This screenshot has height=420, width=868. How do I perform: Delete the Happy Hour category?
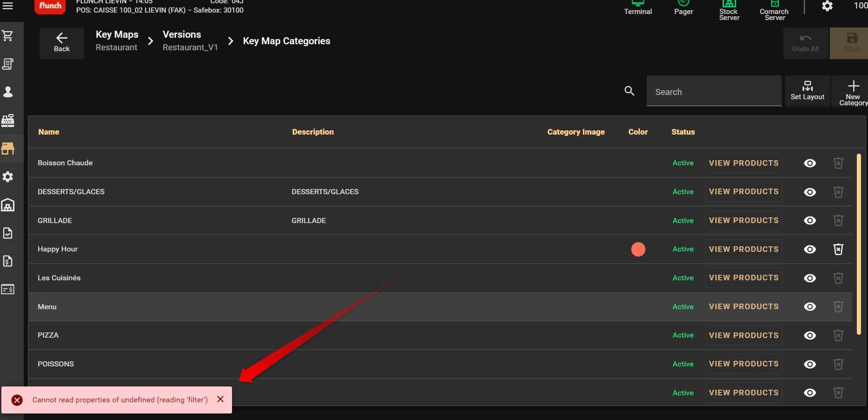[838, 250]
